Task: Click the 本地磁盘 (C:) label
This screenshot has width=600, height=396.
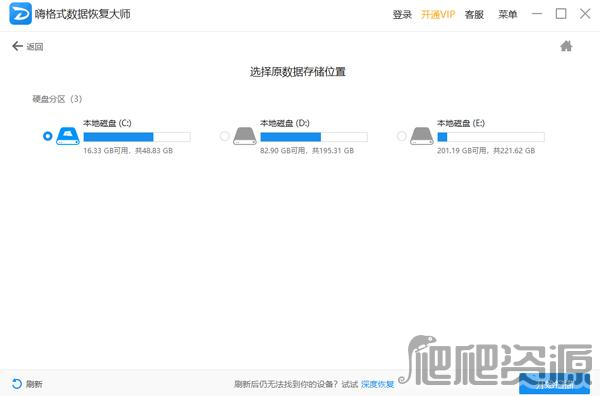Action: coord(108,123)
